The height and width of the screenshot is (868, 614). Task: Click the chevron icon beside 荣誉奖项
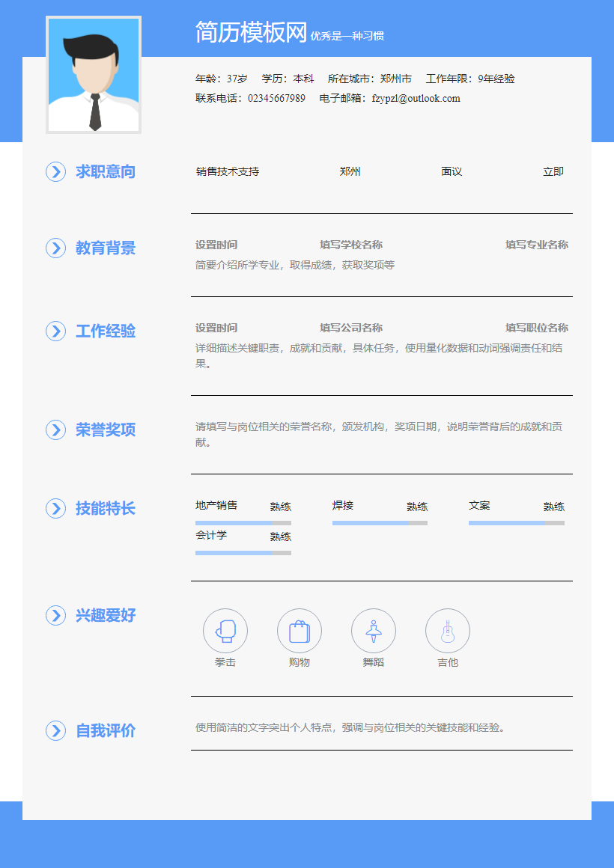pyautogui.click(x=55, y=430)
